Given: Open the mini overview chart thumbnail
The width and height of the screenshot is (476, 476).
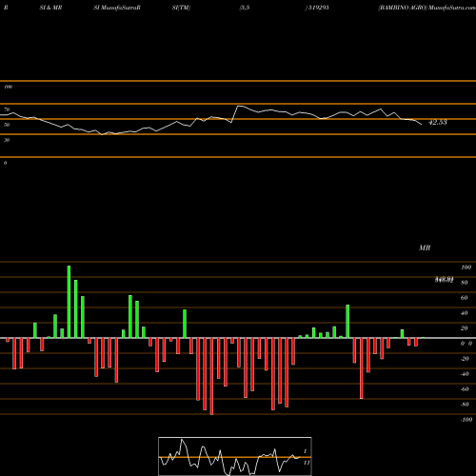Looking at the screenshot, I should [x=235, y=456].
